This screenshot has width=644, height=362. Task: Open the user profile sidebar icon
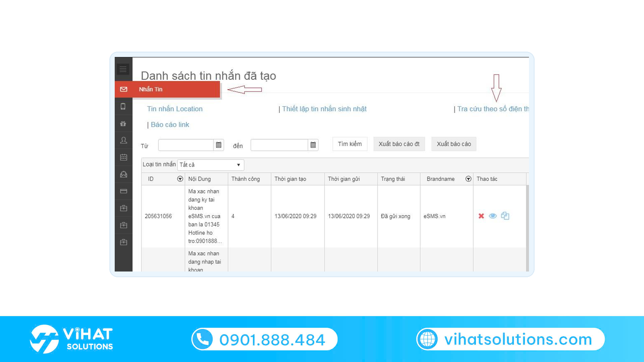coord(123,140)
